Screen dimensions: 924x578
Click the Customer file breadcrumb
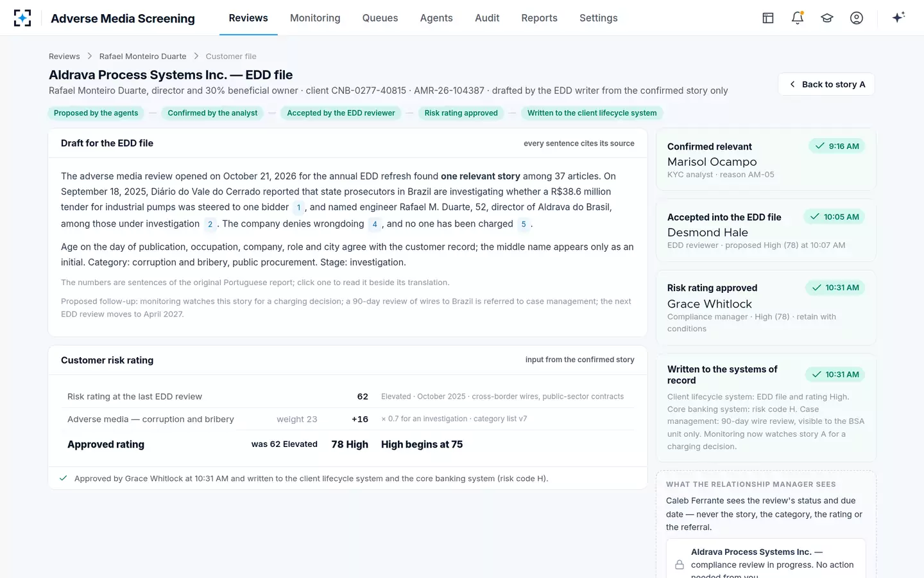pyautogui.click(x=231, y=57)
